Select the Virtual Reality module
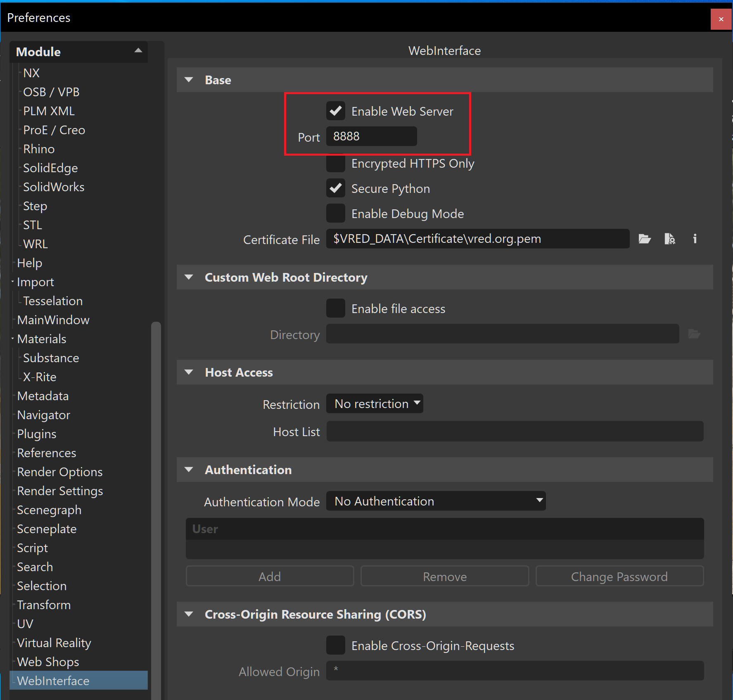Image resolution: width=733 pixels, height=700 pixels. (54, 643)
